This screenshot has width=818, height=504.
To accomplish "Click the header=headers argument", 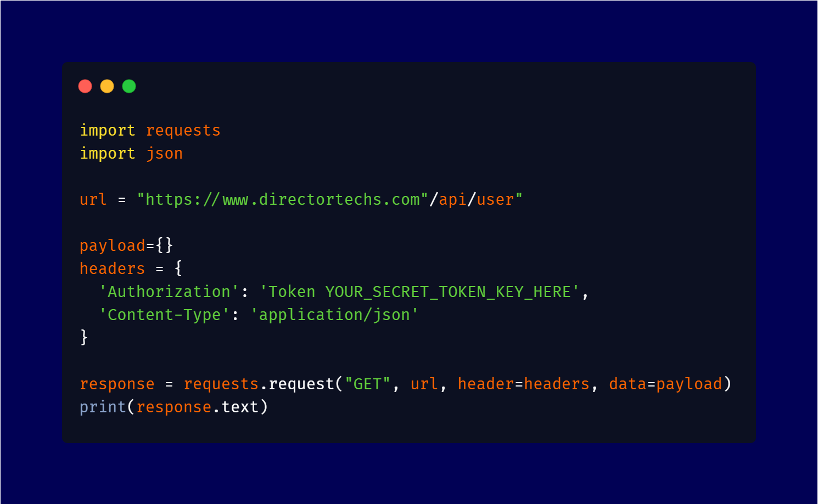I will (x=524, y=384).
